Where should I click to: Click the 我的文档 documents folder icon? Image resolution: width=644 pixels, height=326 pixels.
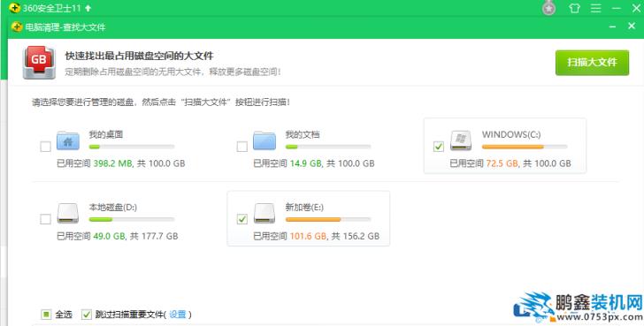pyautogui.click(x=264, y=140)
